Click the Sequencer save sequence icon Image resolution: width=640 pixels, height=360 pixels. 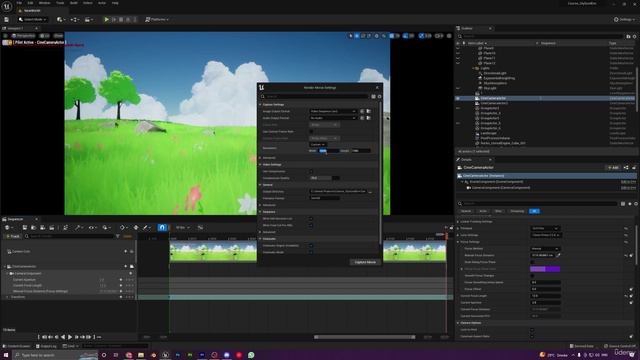(25, 227)
